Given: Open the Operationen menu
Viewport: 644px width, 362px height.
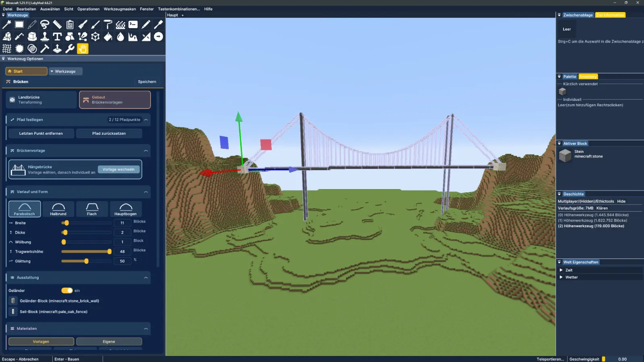Looking at the screenshot, I should pyautogui.click(x=89, y=9).
